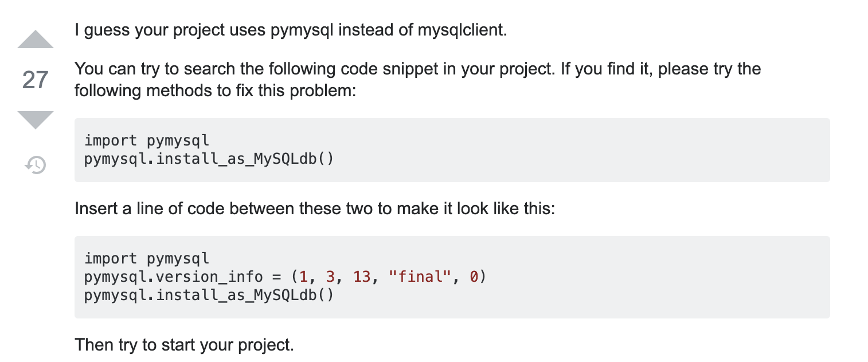Click the 'import pymysql' line in first snippet
Viewport: 868px width, 362px height.
pyautogui.click(x=147, y=140)
